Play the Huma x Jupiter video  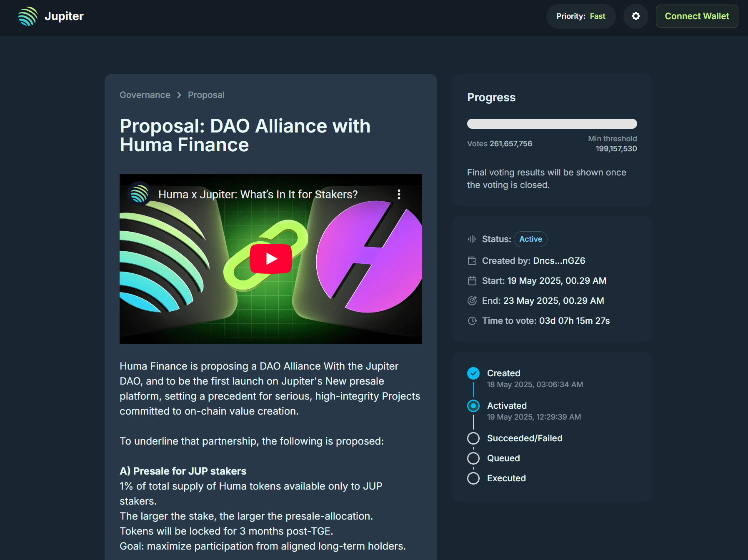(271, 259)
